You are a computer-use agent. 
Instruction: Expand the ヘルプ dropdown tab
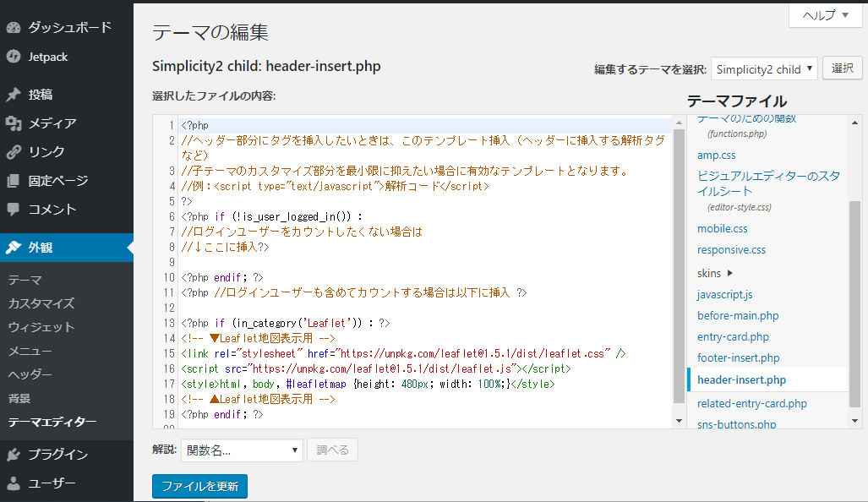coord(826,15)
